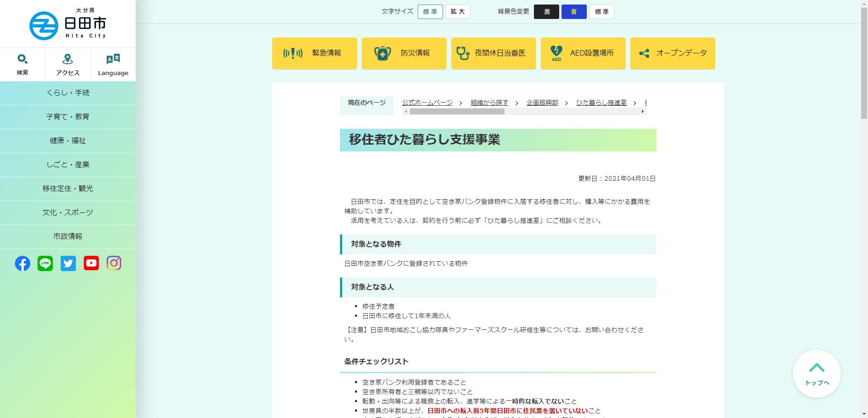Open the 夜間休日当番医 on-duty doctor page
868x418 pixels.
pyautogui.click(x=493, y=53)
